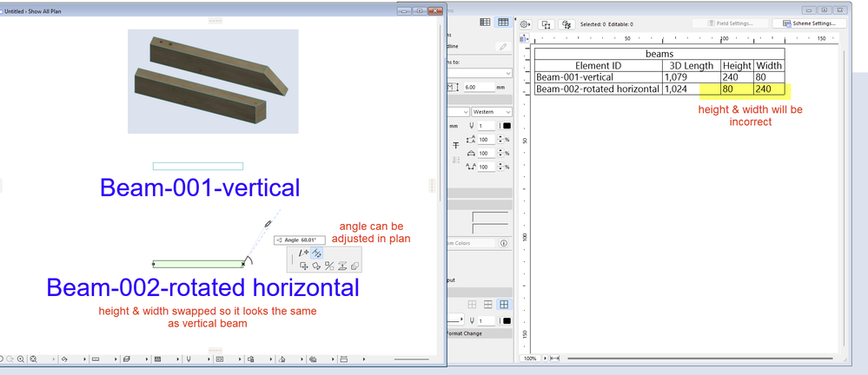Screen dimensions: 868x375
Task: Click the Drag icon in pet palette
Action: [304, 266]
